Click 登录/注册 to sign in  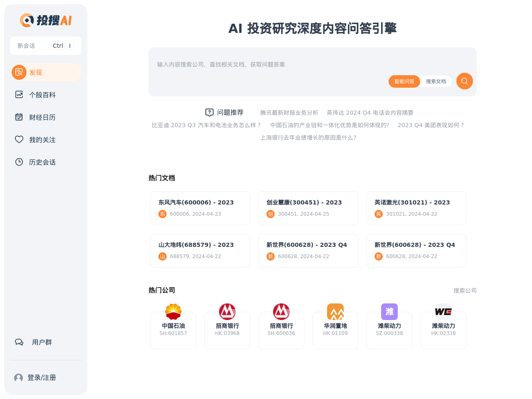[42, 378]
